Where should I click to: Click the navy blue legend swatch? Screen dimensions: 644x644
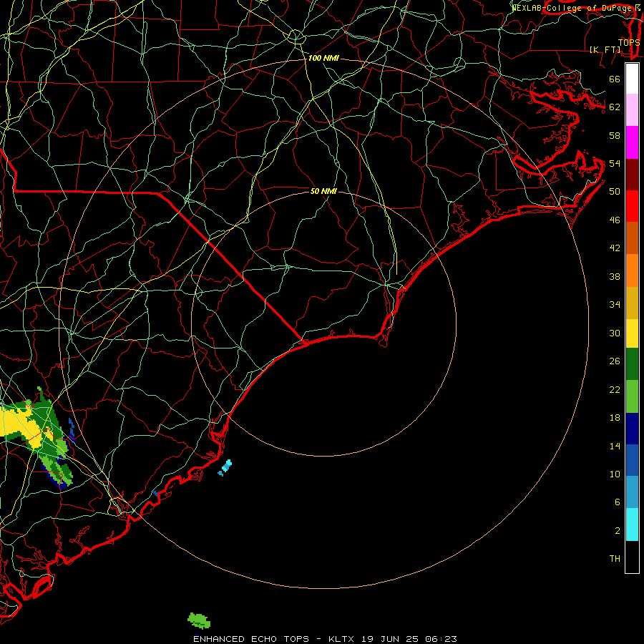coord(632,429)
